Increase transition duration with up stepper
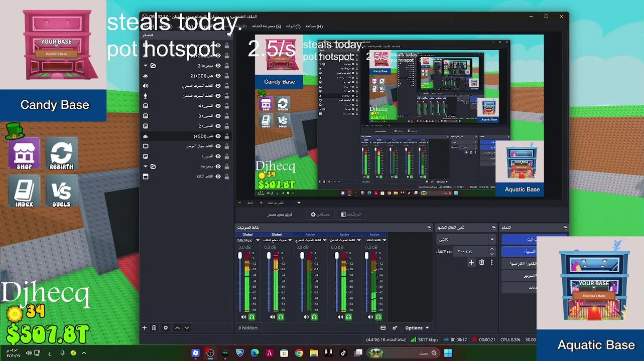Image resolution: width=644 pixels, height=361 pixels. tap(492, 249)
